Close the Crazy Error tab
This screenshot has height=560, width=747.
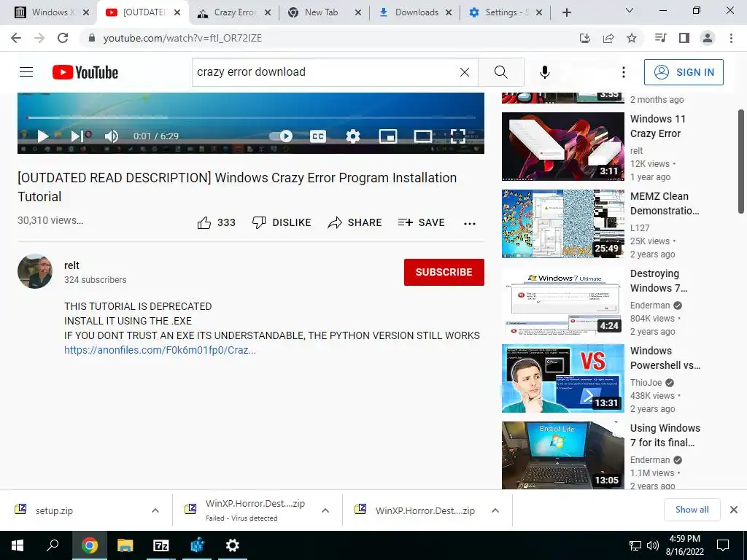coord(268,13)
